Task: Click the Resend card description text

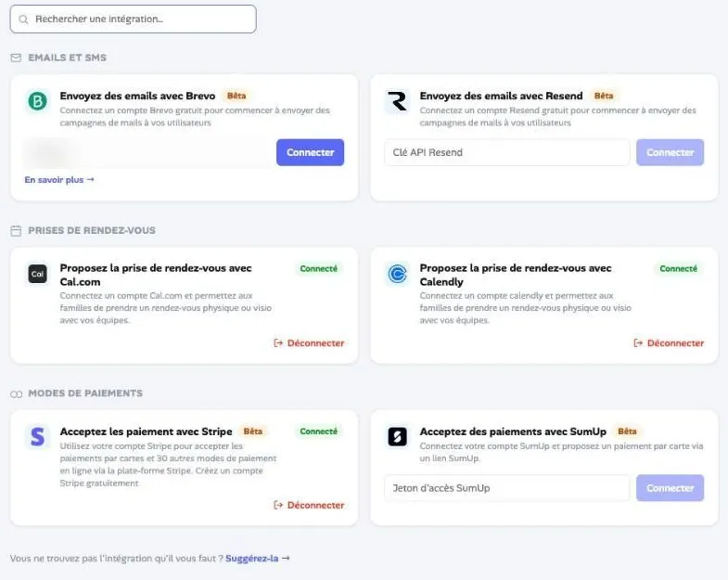Action: (557, 117)
